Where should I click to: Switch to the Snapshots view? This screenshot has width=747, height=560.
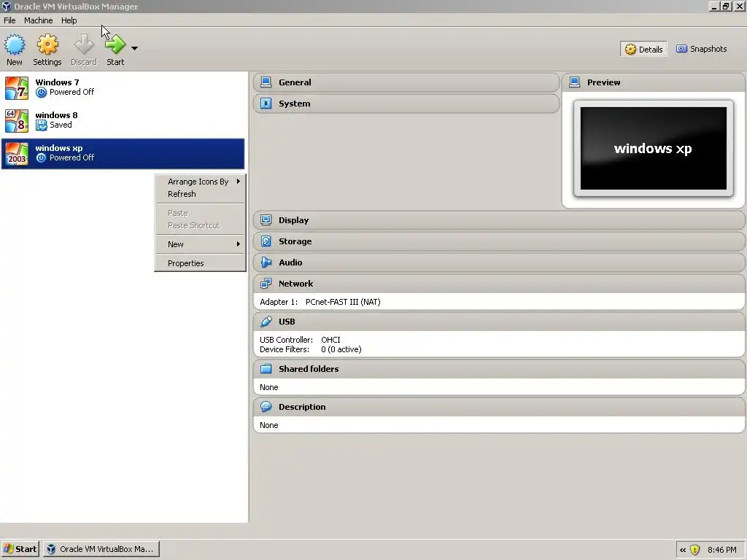702,49
